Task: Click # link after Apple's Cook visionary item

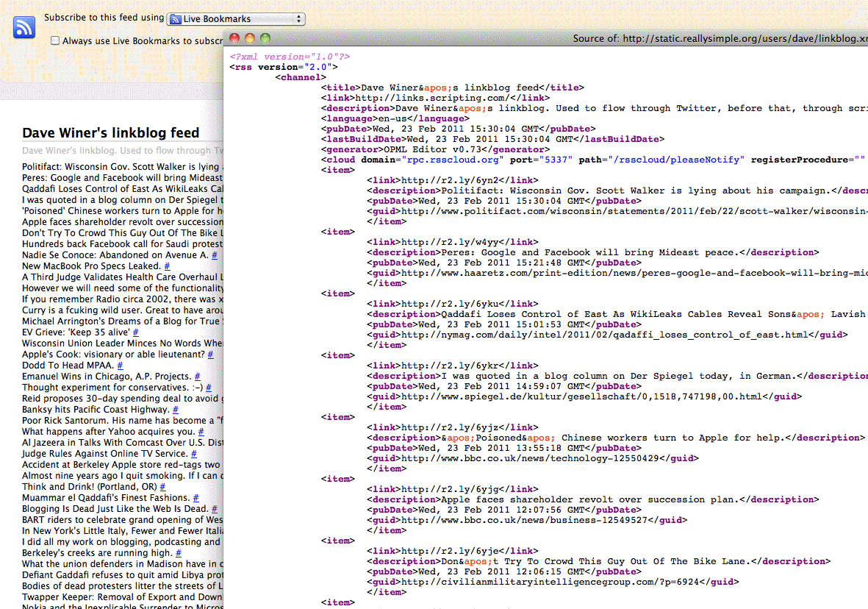Action: click(x=210, y=355)
